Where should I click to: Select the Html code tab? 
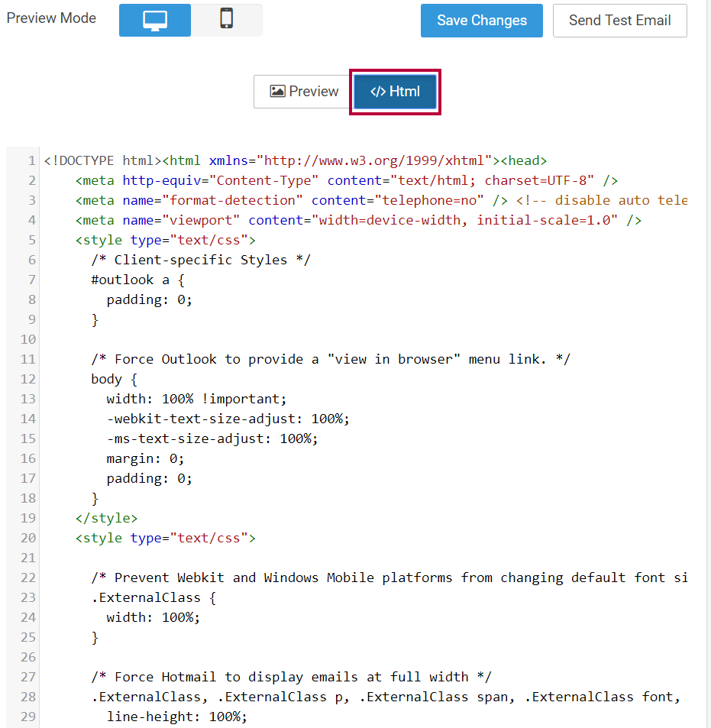(x=395, y=92)
